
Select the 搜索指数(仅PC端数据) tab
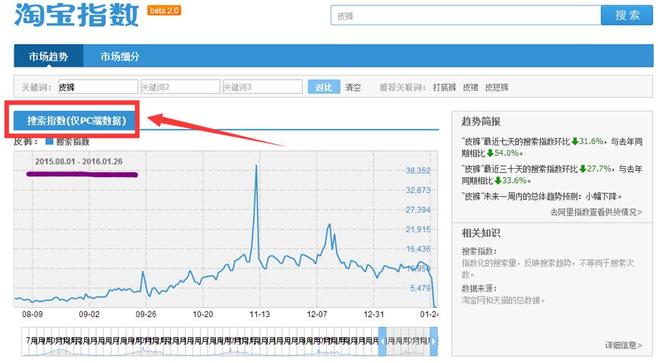coord(76,121)
